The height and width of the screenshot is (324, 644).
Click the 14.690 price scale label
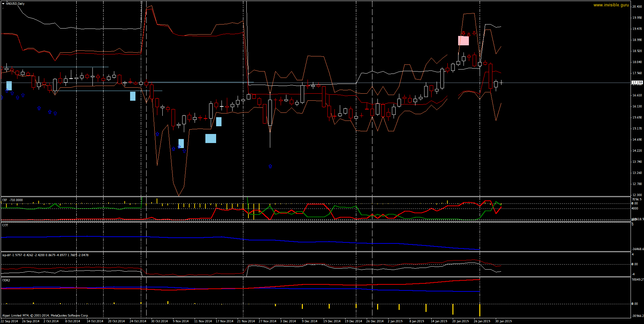tap(637, 140)
